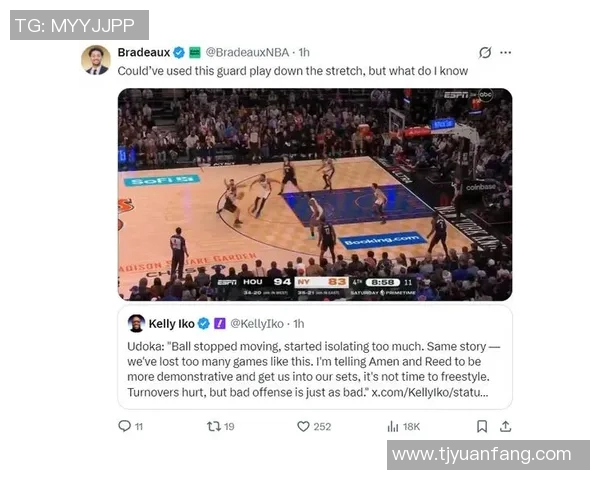The image size is (600, 480).
Task: Click green affiliate badge beside Bradeaux
Action: (195, 52)
